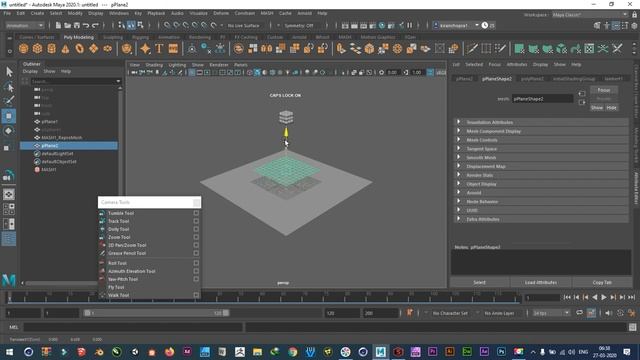
Task: Create a polygon sphere from the shelf
Action: click(24, 49)
